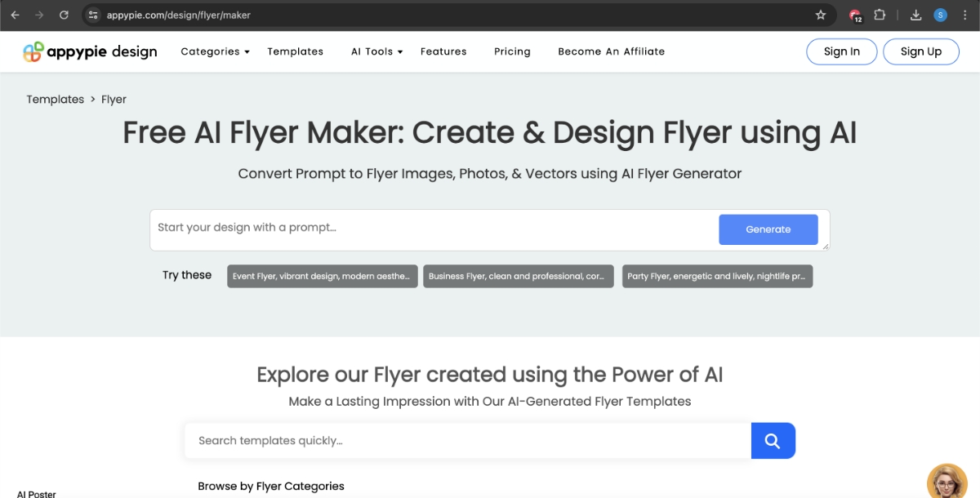Click the Sign Up button
The width and height of the screenshot is (980, 498).
(921, 51)
